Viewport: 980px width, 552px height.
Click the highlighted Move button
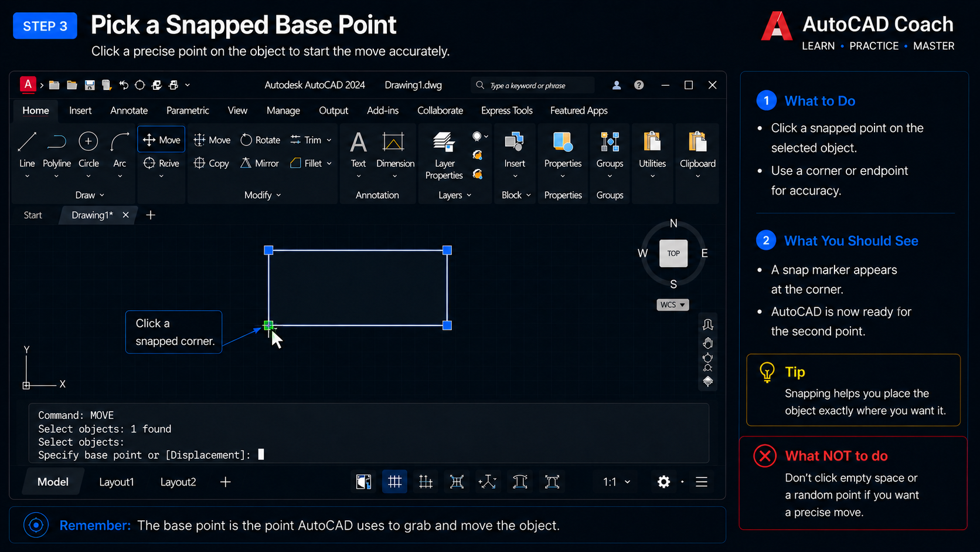(161, 140)
